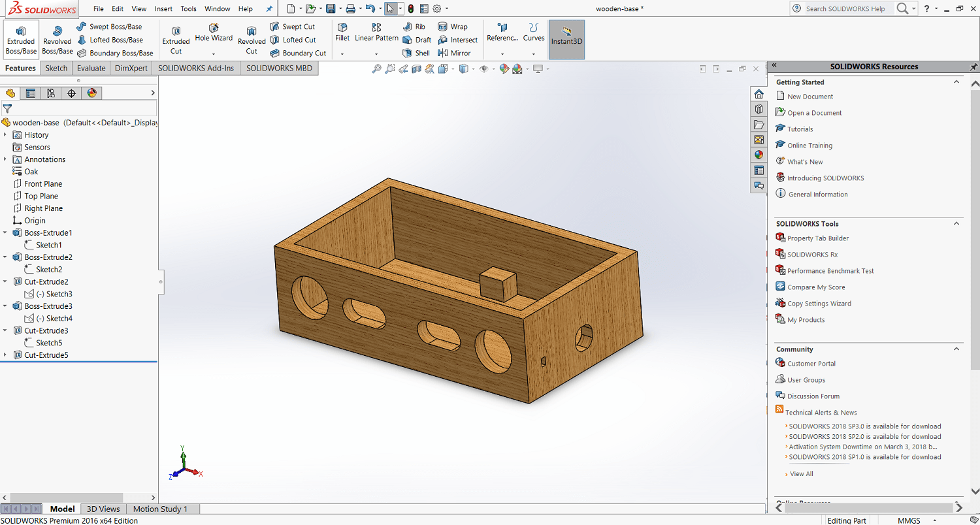Collapse the Getting Started section
This screenshot has width=980, height=525.
click(956, 82)
